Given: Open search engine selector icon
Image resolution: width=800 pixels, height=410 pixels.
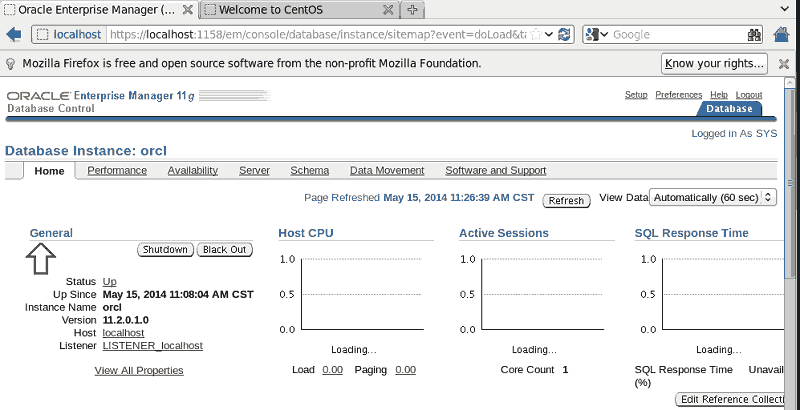Looking at the screenshot, I should point(597,35).
